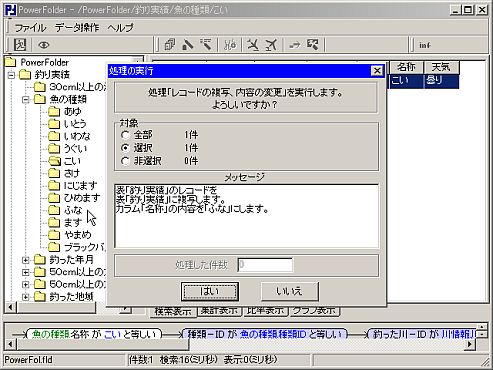Expand the 釣った年月 tree node

point(26,260)
